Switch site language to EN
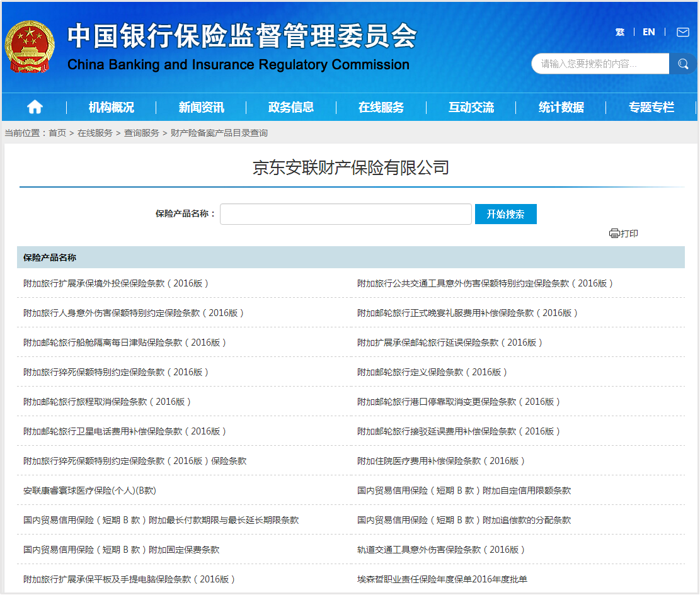This screenshot has width=700, height=595. coord(649,32)
